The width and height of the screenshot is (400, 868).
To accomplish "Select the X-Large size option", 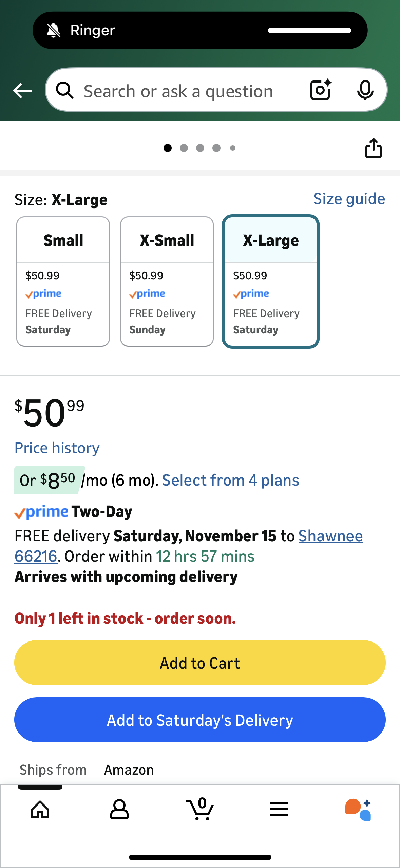I will tap(271, 281).
